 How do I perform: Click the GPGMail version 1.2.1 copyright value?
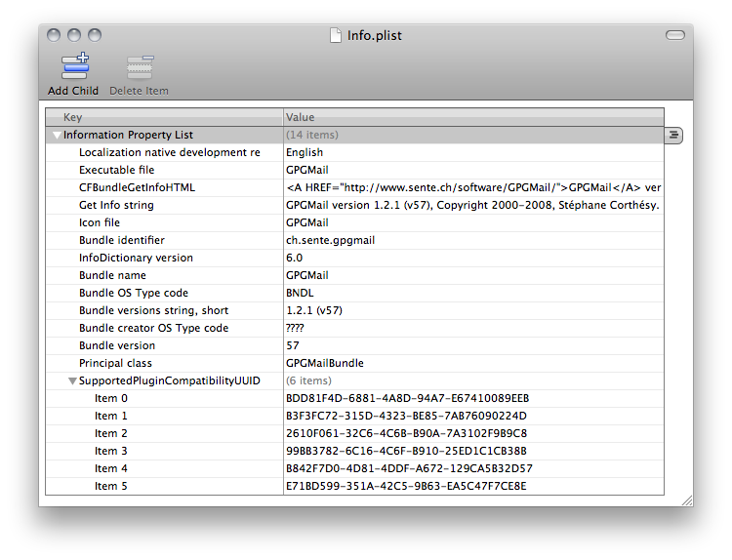[472, 205]
